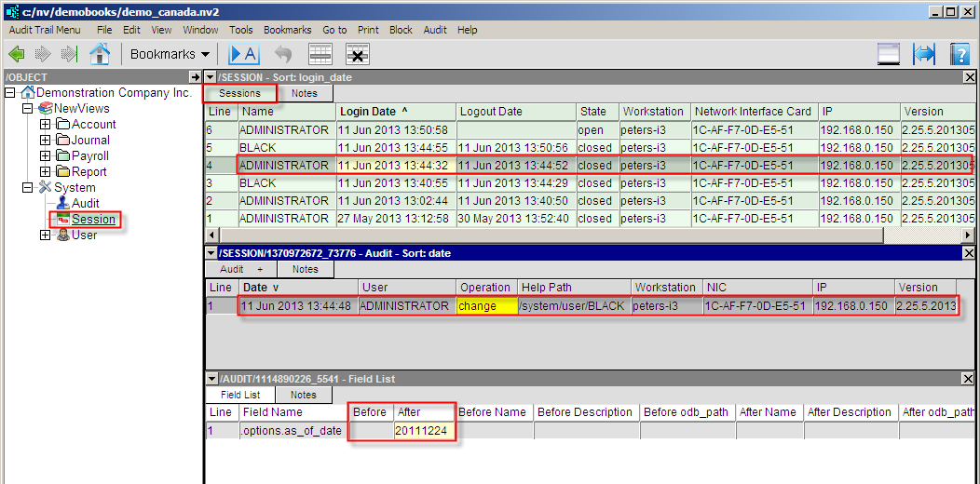Expand the Account folder node
Image resolution: width=980 pixels, height=484 pixels.
tap(45, 125)
